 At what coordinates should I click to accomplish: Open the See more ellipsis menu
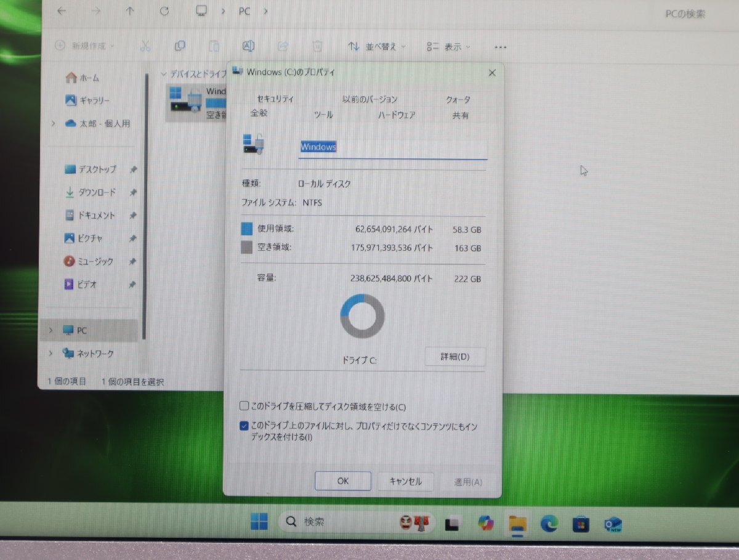click(x=500, y=47)
